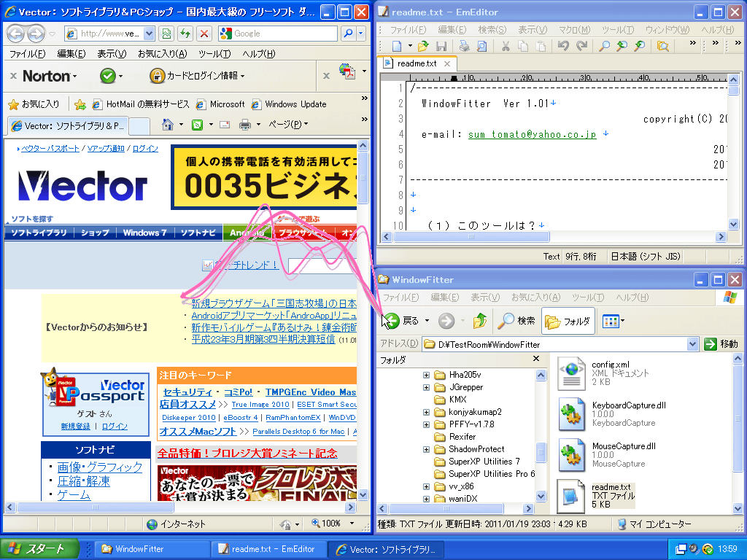Open the ページ(P) menu dropdown
This screenshot has width=747, height=560.
(x=287, y=125)
